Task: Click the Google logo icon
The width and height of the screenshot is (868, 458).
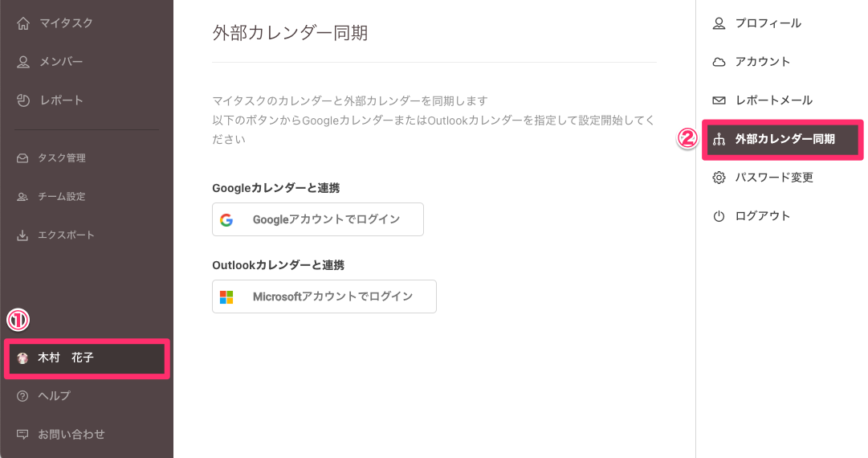Action: pos(226,219)
